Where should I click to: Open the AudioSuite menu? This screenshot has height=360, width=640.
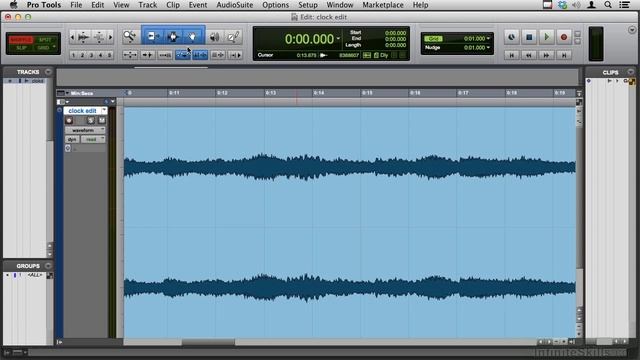pos(235,5)
